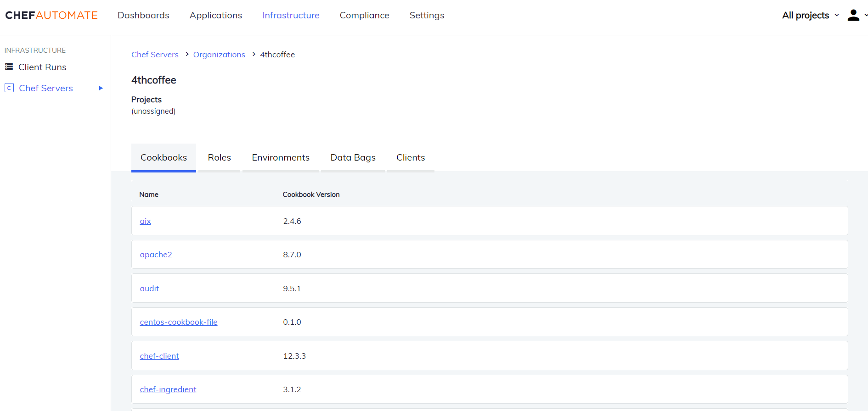Open Settings in the top bar
Image resolution: width=868 pixels, height=411 pixels.
(427, 15)
